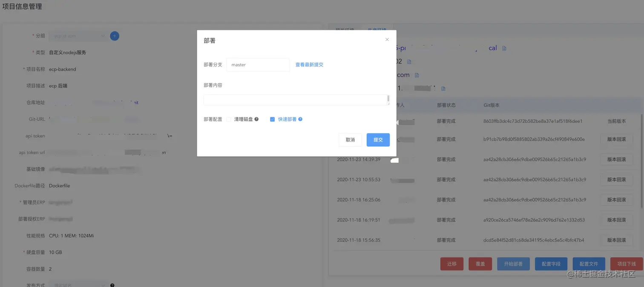Click the copy icon beside the .com domain
Screen dimensions: 644x287
[417, 75]
